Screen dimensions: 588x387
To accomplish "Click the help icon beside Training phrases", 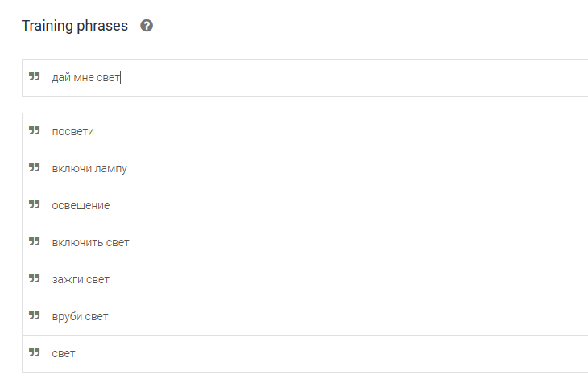I will [x=147, y=26].
